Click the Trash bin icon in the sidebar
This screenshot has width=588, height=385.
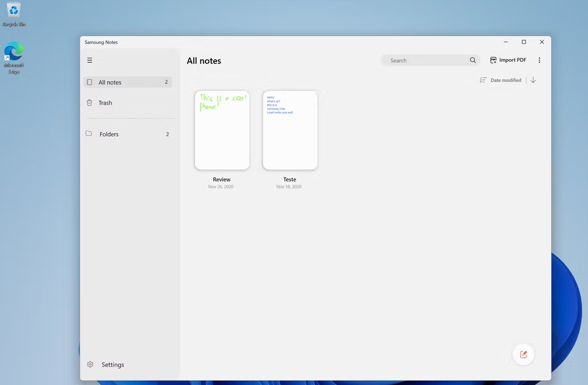coord(89,102)
